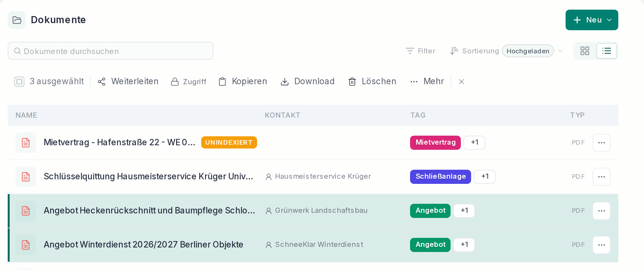Click Weiterleiten to share selected documents
The width and height of the screenshot is (644, 270).
pos(128,82)
